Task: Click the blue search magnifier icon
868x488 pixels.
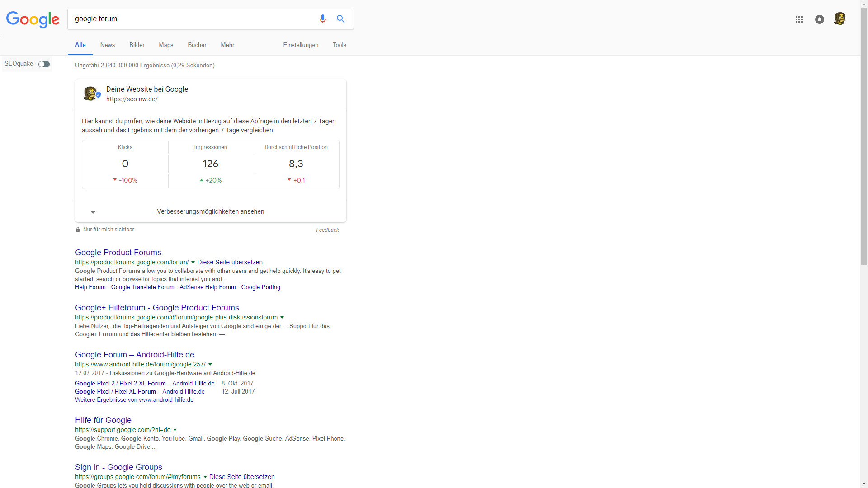Action: point(341,19)
